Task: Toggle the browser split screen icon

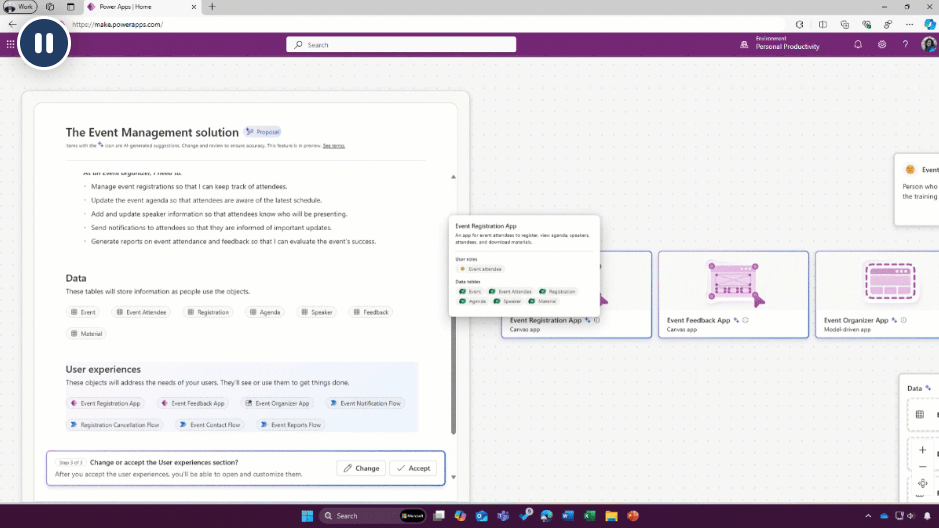Action: point(823,25)
